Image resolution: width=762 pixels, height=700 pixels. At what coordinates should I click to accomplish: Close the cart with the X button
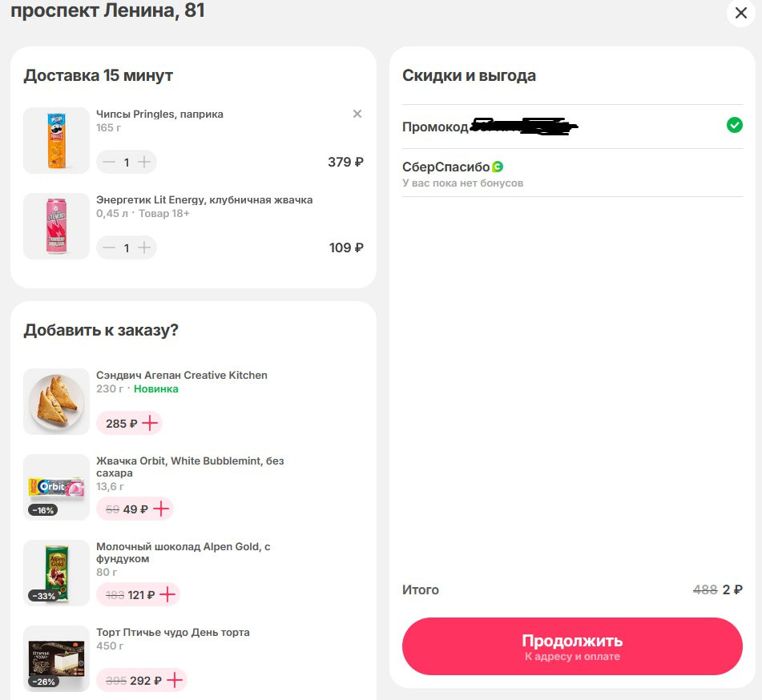pos(740,14)
